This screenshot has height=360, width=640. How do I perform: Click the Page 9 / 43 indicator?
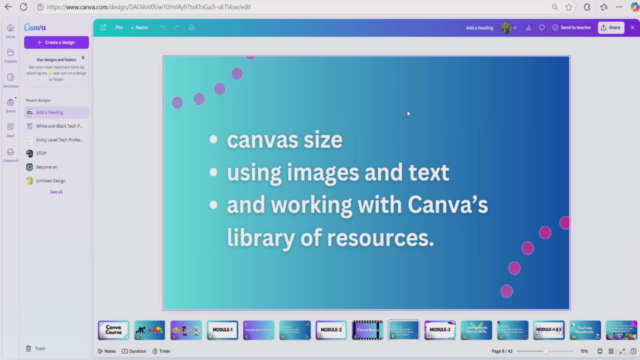tap(502, 351)
